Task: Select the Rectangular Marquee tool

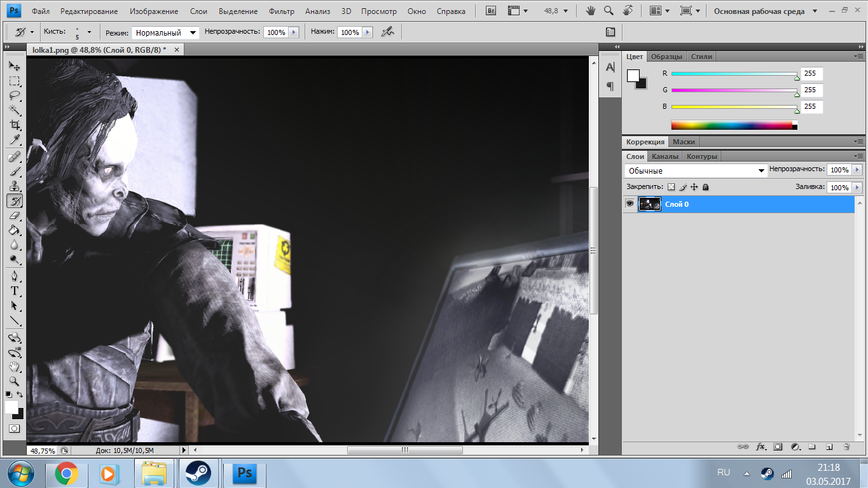Action: [14, 81]
